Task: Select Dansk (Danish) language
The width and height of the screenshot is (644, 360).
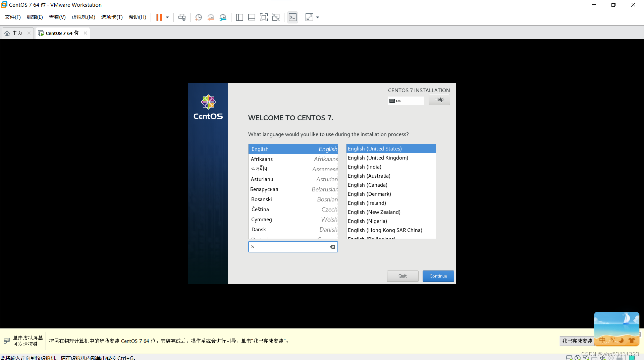Action: [x=293, y=230]
